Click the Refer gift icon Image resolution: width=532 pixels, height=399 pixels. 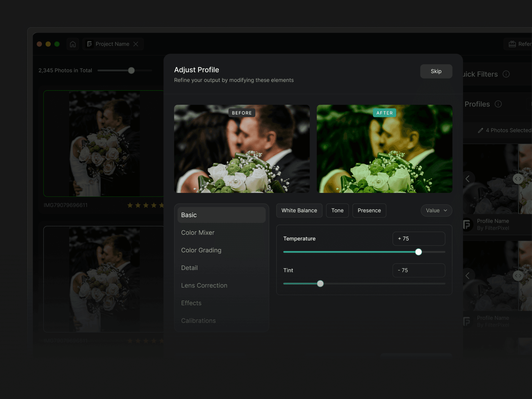(512, 44)
